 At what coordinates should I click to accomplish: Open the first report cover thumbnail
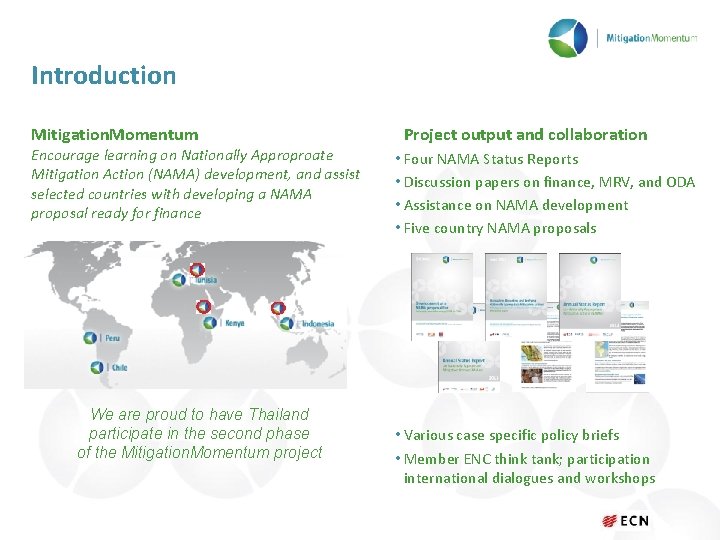tap(442, 296)
